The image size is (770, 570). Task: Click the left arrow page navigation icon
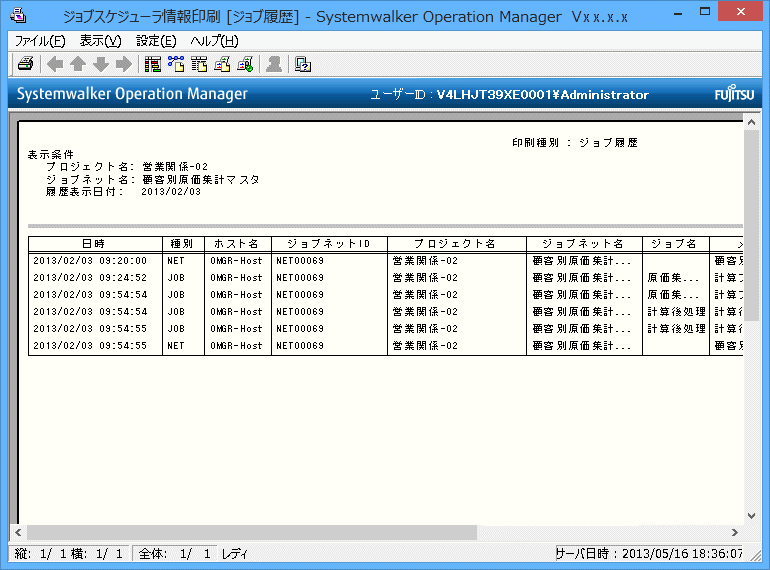pos(55,64)
